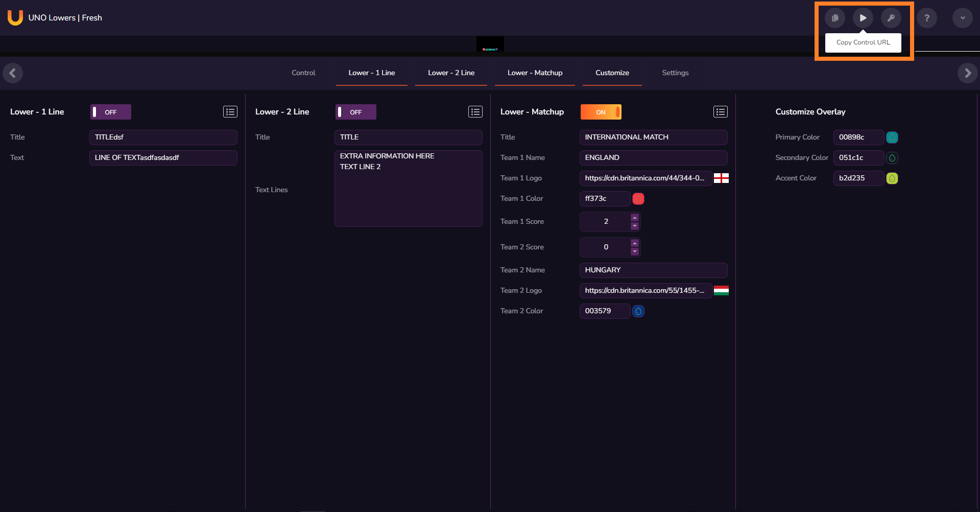Image resolution: width=980 pixels, height=512 pixels.
Task: Switch to the Settings tab
Action: click(675, 73)
